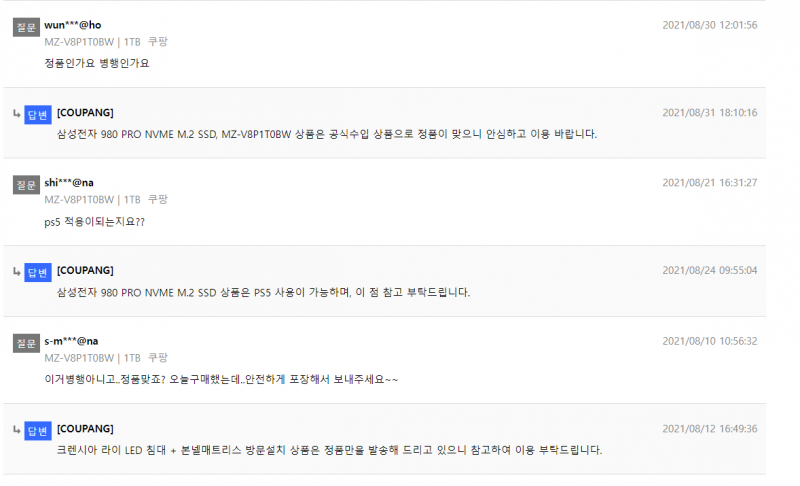Screen dimensions: 800x486
Task: Click the reply arrow icon on the first COUPANG answer
Action: tap(17, 114)
